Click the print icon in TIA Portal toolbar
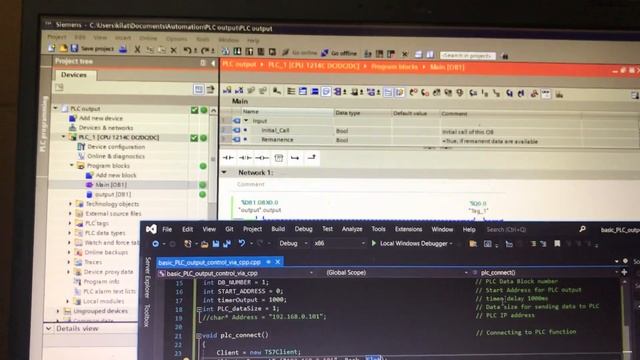The width and height of the screenshot is (640, 360). click(x=123, y=49)
